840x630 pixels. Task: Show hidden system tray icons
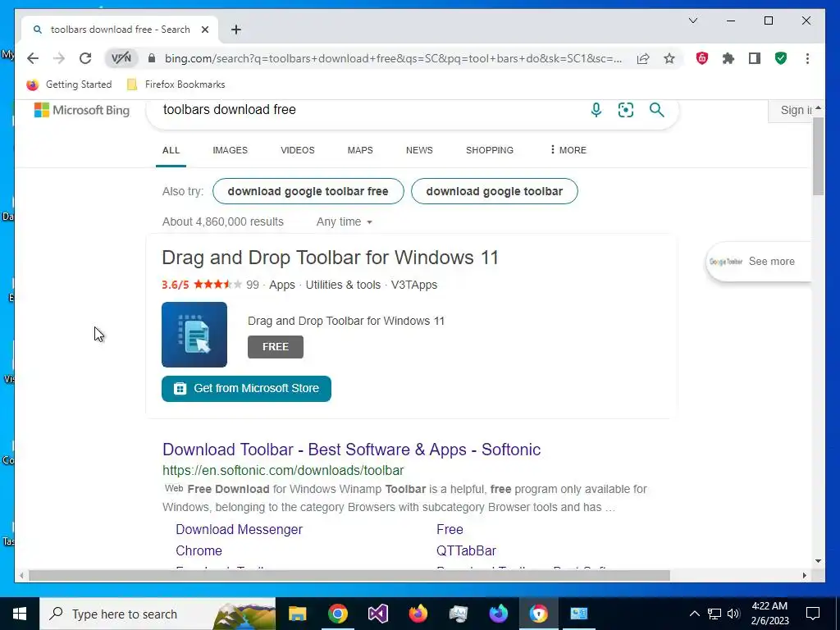[x=694, y=614]
